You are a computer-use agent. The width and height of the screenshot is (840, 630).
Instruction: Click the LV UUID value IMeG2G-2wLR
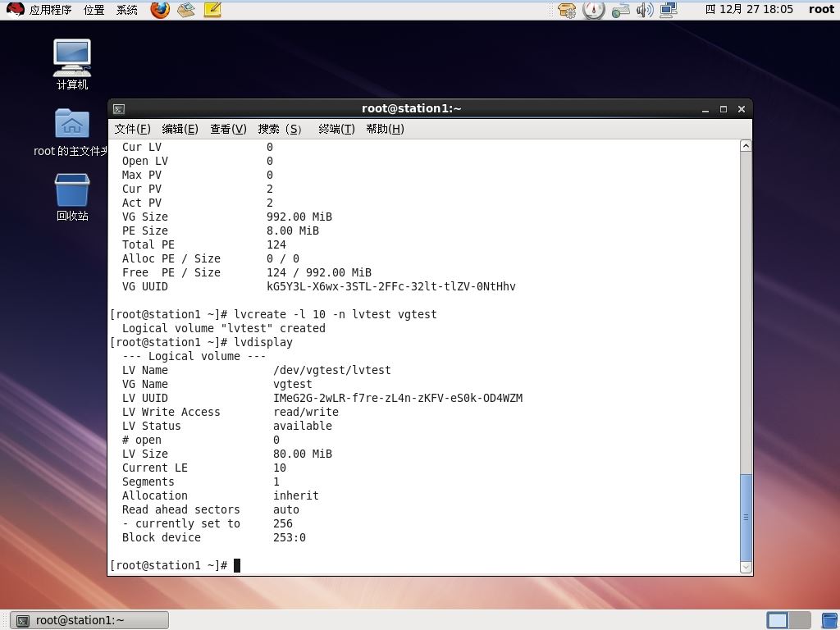tap(398, 398)
